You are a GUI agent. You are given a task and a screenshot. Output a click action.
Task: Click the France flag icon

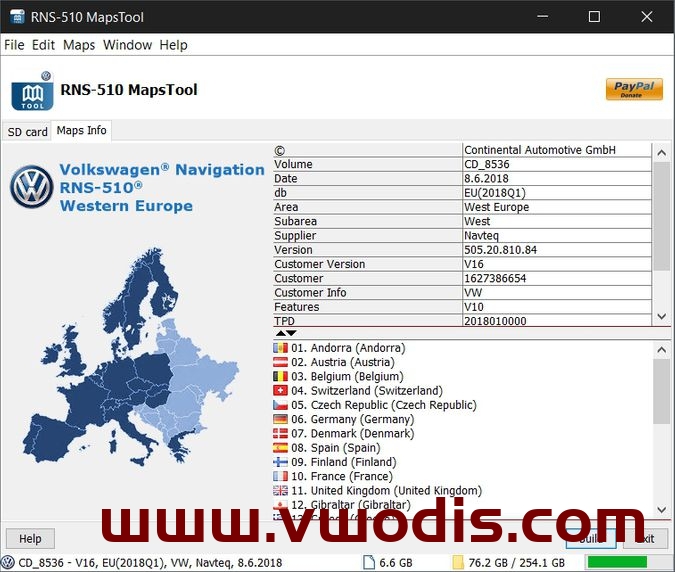[280, 476]
